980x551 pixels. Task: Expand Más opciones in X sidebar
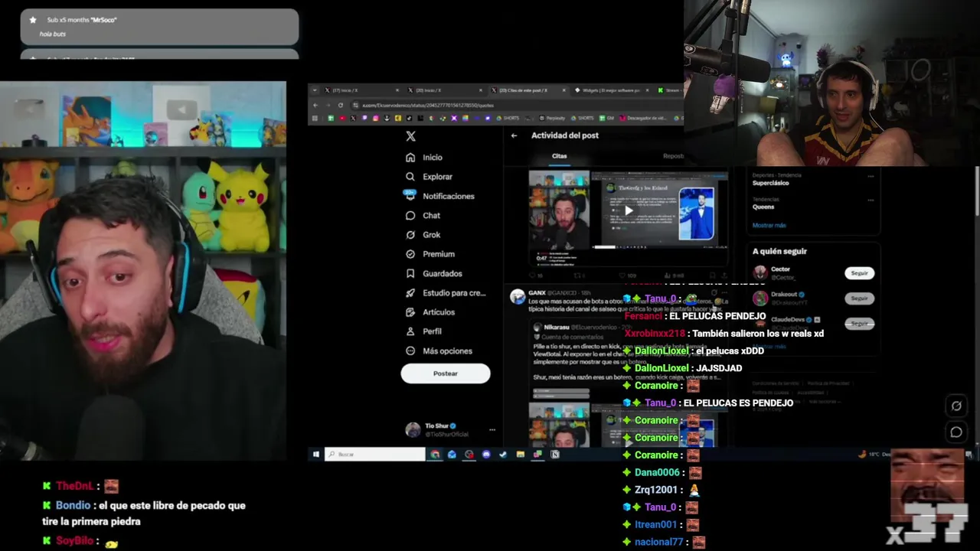click(439, 351)
